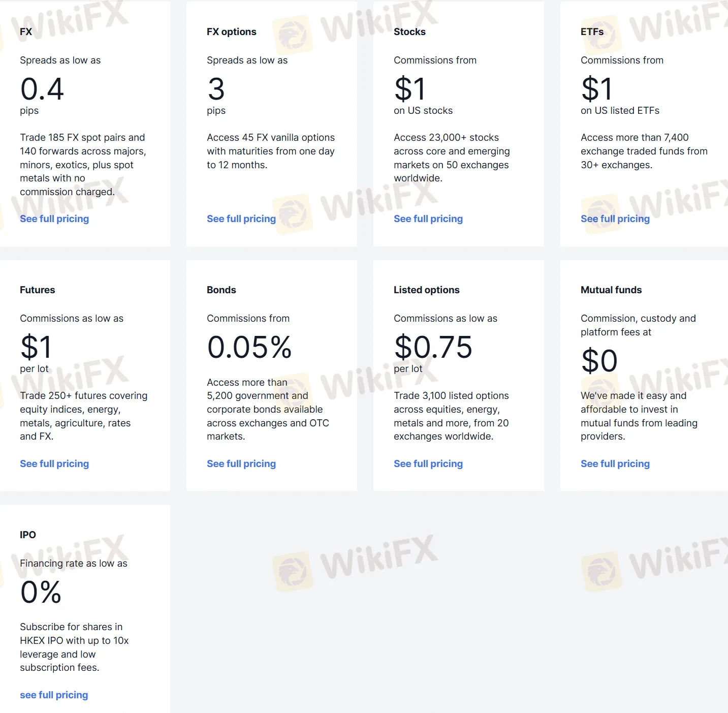Click the Listed options card title
The height and width of the screenshot is (713, 728).
click(427, 290)
